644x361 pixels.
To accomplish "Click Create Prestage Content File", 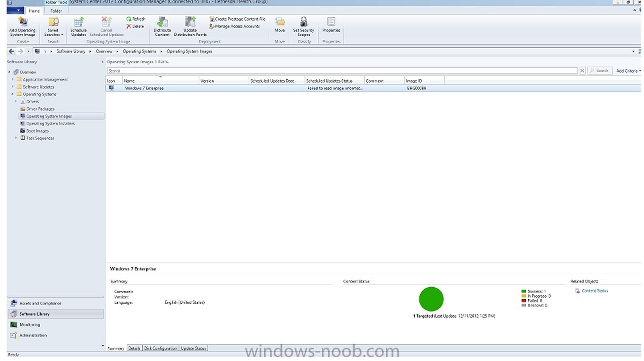I will [x=237, y=19].
